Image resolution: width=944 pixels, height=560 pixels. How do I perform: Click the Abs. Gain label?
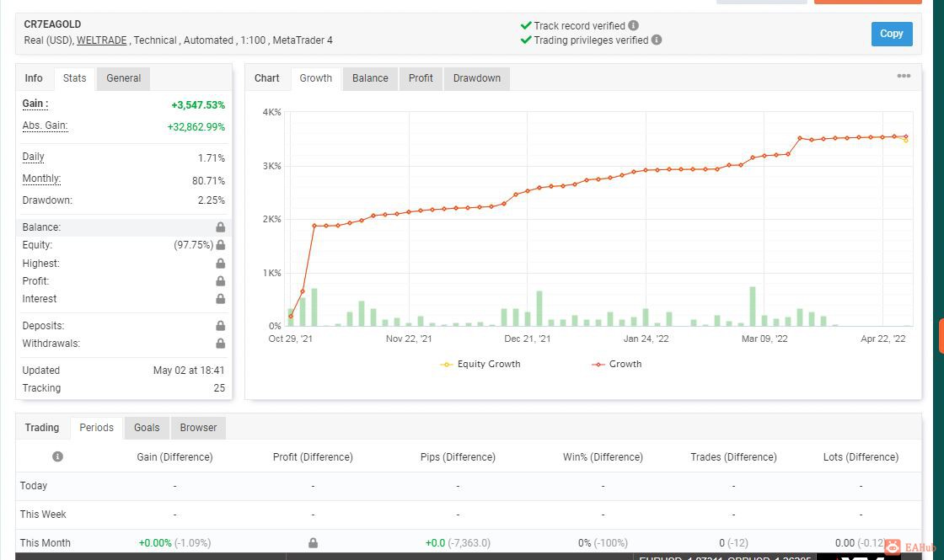46,125
